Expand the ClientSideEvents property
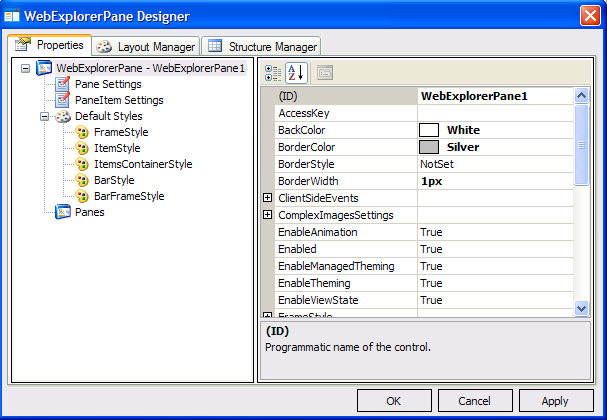The width and height of the screenshot is (607, 420). [267, 198]
